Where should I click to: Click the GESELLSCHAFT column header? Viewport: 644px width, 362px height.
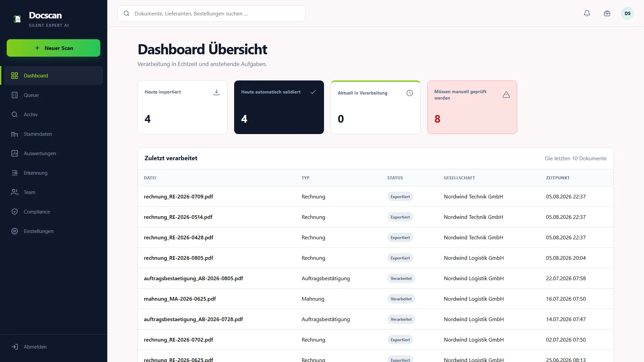(x=459, y=178)
